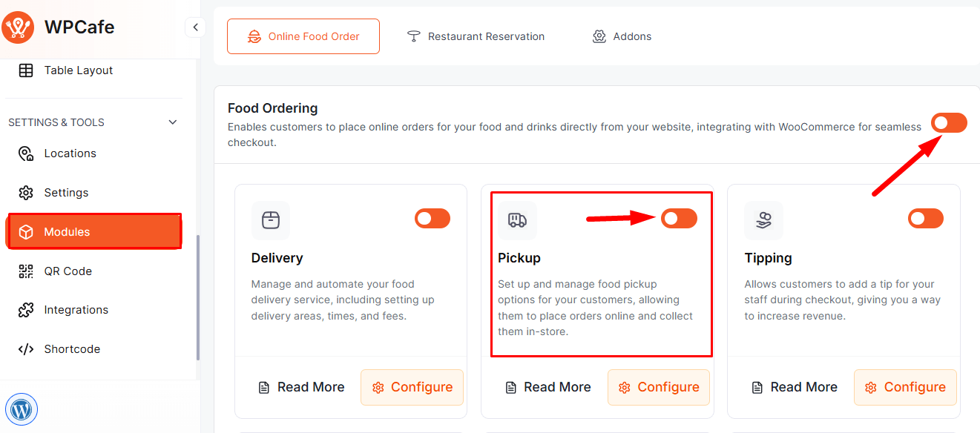Click the Pickup truck icon
This screenshot has width=980, height=433.
tap(517, 220)
